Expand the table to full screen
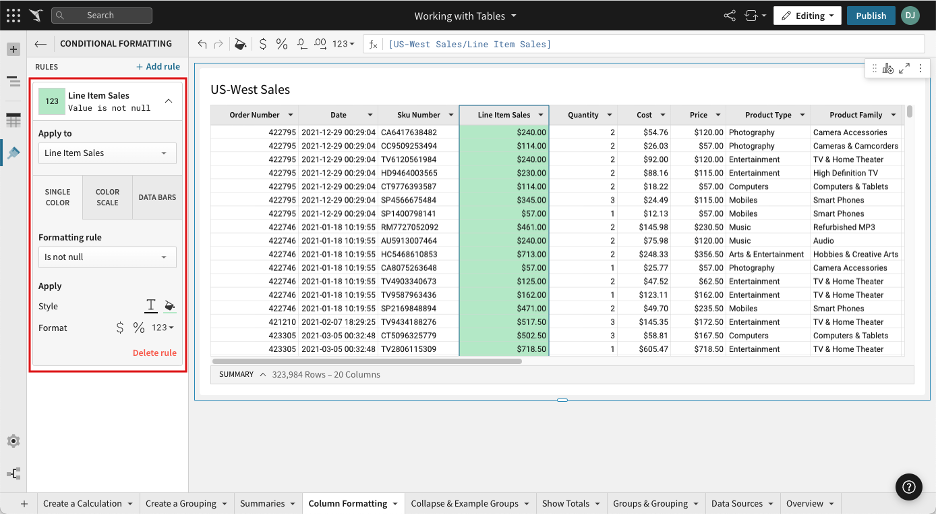 (904, 68)
